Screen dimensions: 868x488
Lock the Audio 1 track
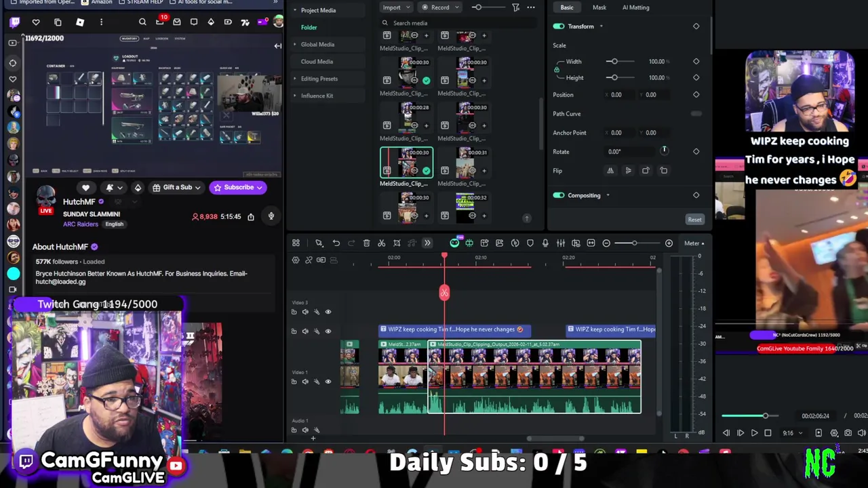[x=294, y=430]
